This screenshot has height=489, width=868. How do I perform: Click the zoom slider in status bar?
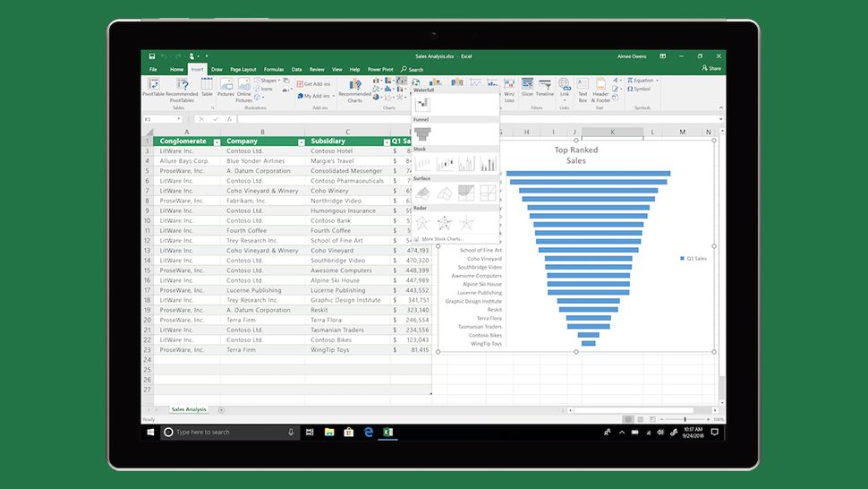[x=685, y=419]
